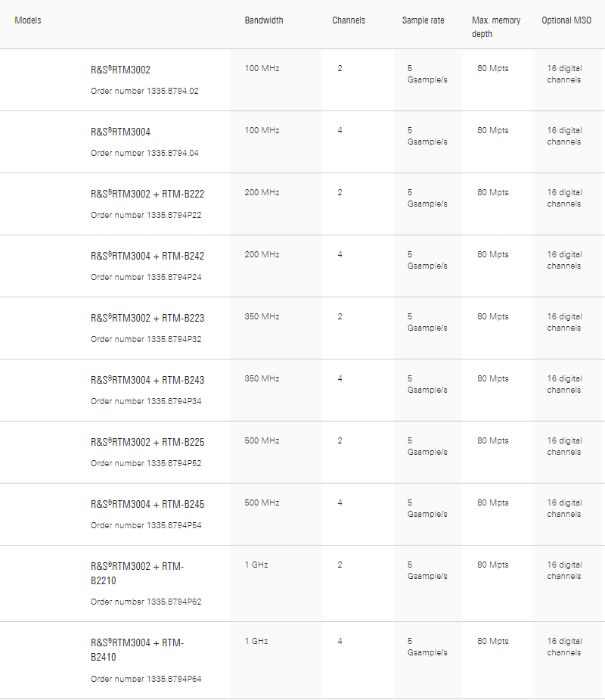Click order number 1335.8794.02
This screenshot has width=605, height=700.
tap(144, 91)
